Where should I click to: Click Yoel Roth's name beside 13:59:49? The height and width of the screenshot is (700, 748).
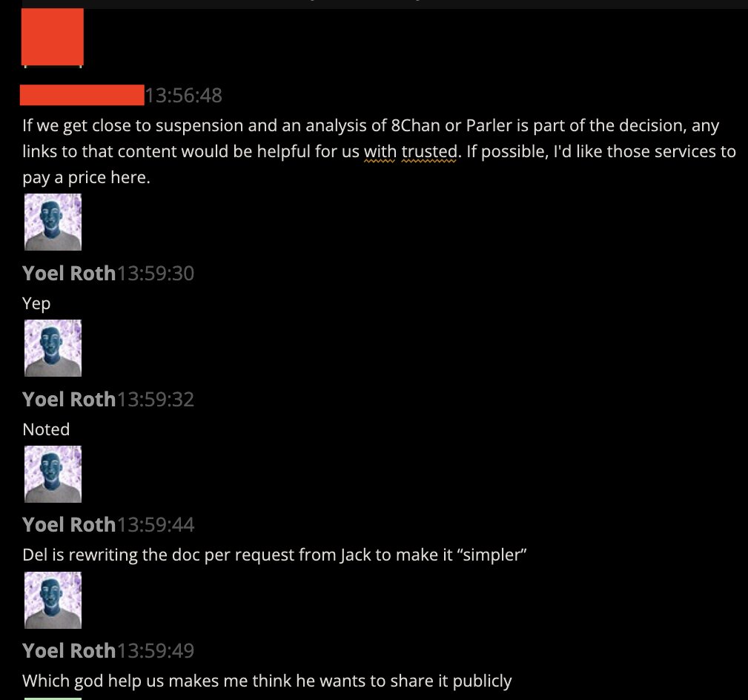[x=69, y=651]
